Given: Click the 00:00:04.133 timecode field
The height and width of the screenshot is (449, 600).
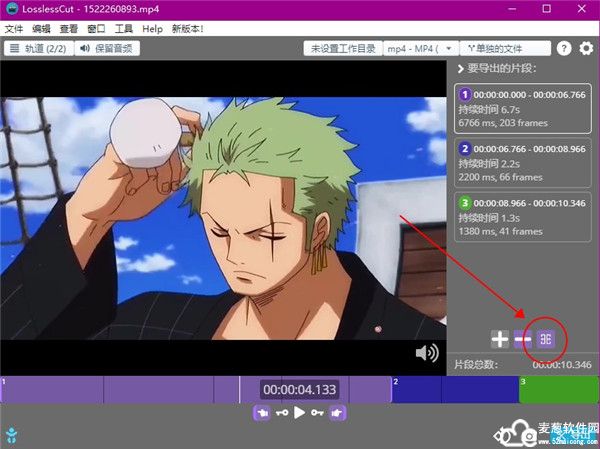Looking at the screenshot, I should tap(300, 390).
